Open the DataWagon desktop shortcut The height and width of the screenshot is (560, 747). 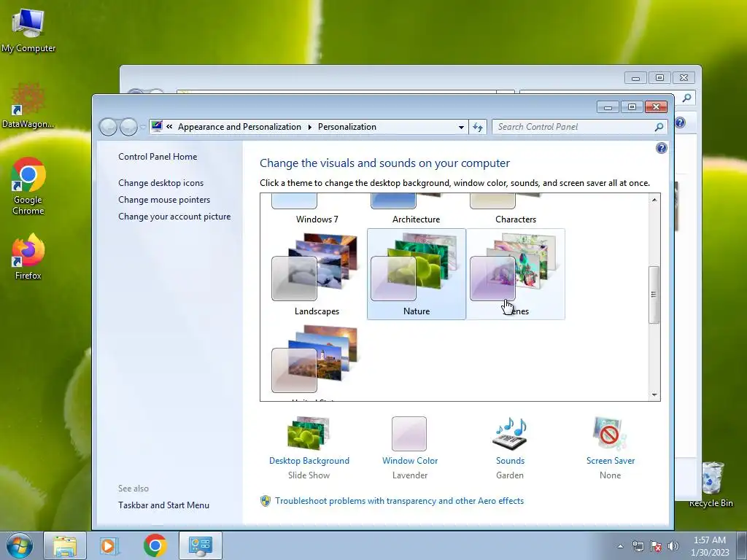pyautogui.click(x=28, y=105)
